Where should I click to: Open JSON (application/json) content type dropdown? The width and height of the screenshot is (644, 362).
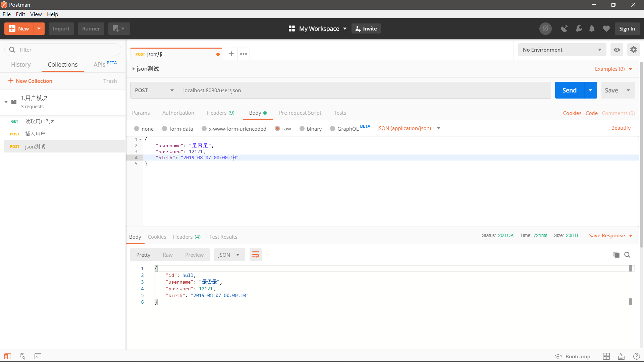(408, 128)
